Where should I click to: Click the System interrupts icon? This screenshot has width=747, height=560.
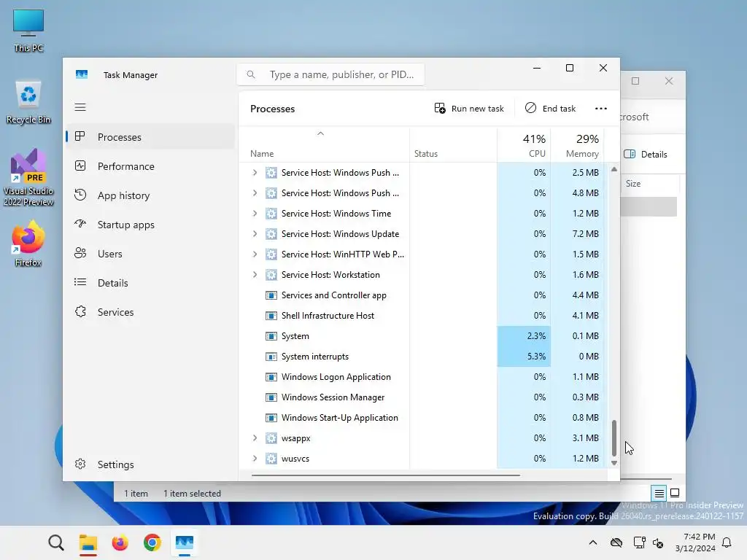(271, 357)
